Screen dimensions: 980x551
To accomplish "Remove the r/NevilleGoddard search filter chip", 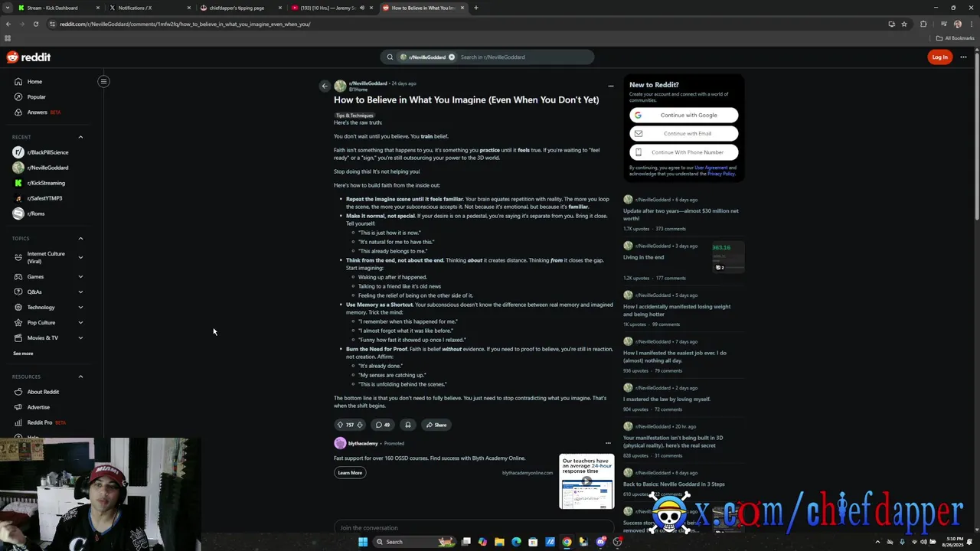I will point(452,57).
